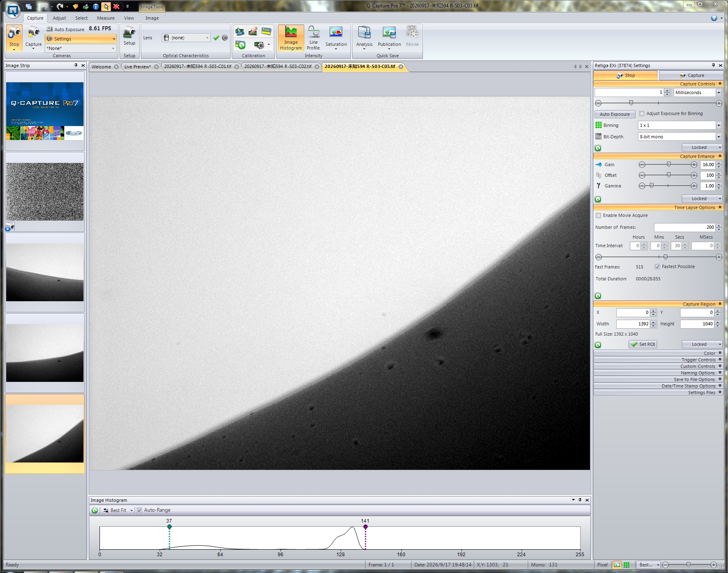Screen dimensions: 728x573
Task: Open the Best Fit dropdown in histogram
Action: point(131,510)
